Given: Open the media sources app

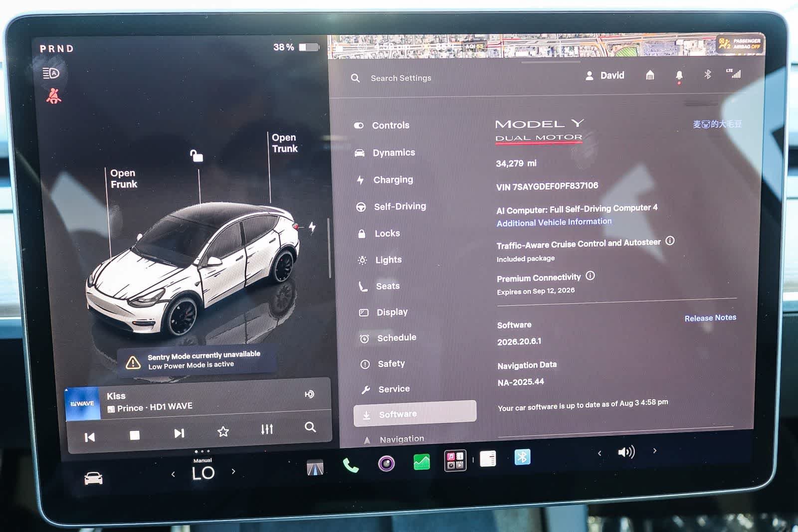Looking at the screenshot, I should click(455, 460).
